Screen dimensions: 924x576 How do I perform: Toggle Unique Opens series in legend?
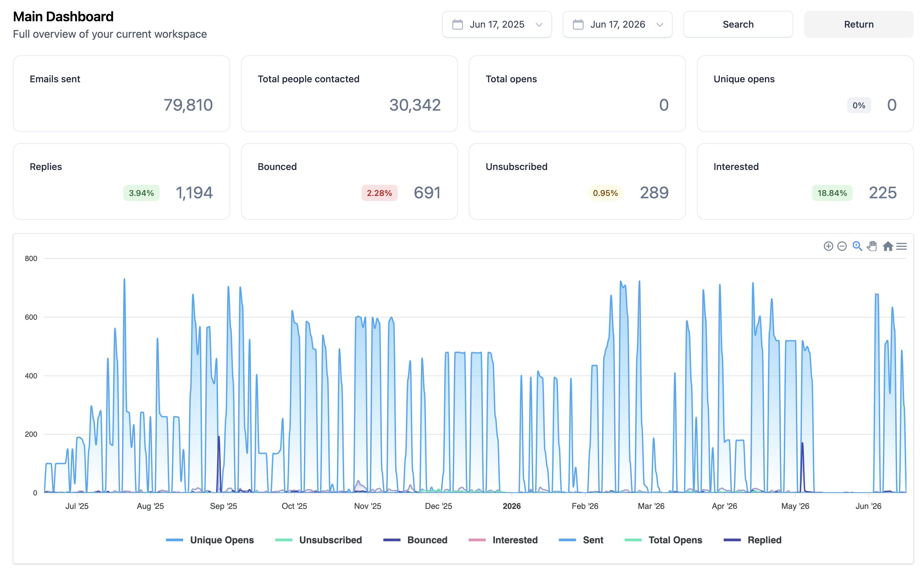point(210,540)
